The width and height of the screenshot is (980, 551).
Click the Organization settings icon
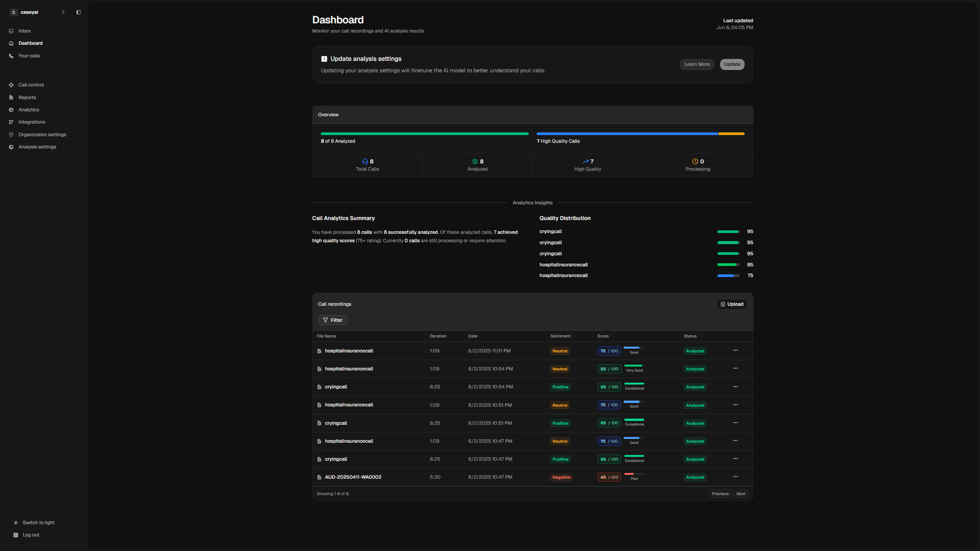(11, 135)
